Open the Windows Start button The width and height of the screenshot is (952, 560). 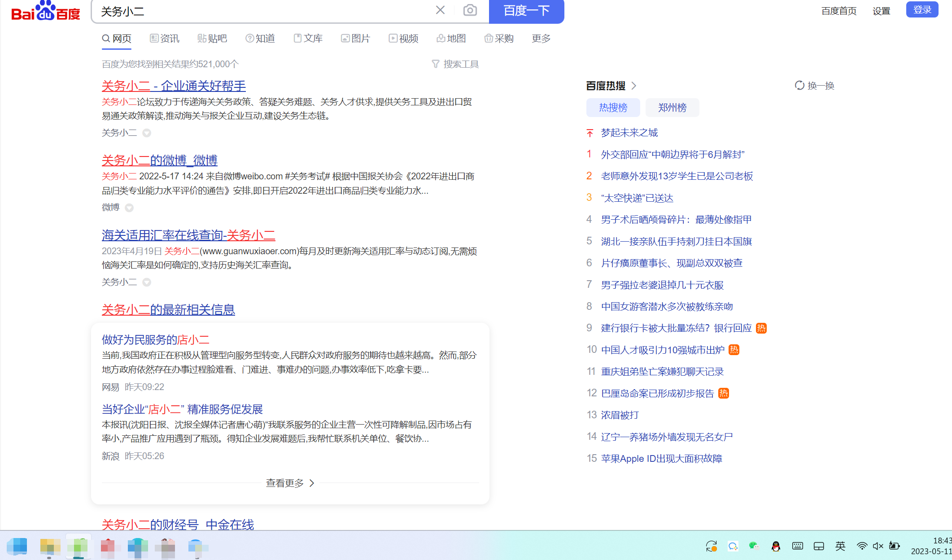pyautogui.click(x=17, y=547)
